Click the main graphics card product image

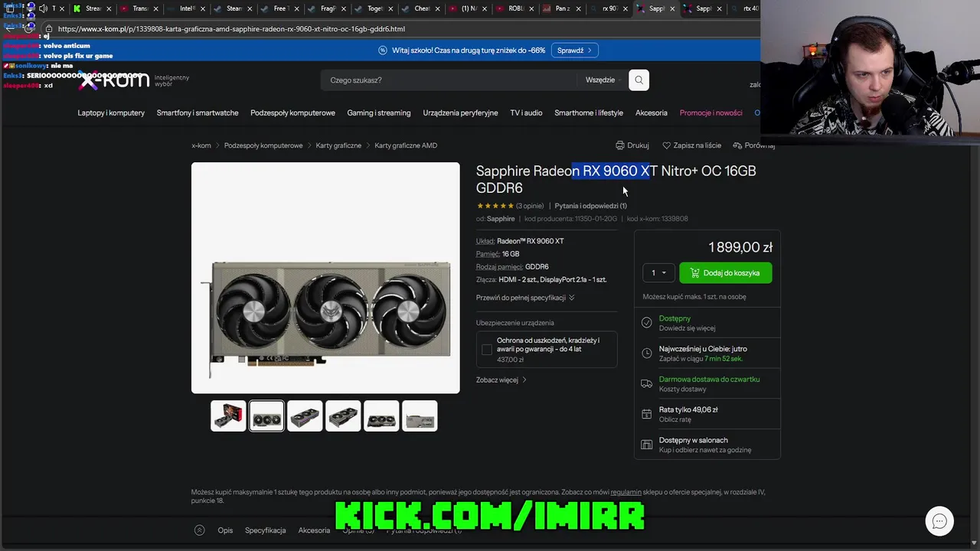pyautogui.click(x=325, y=278)
